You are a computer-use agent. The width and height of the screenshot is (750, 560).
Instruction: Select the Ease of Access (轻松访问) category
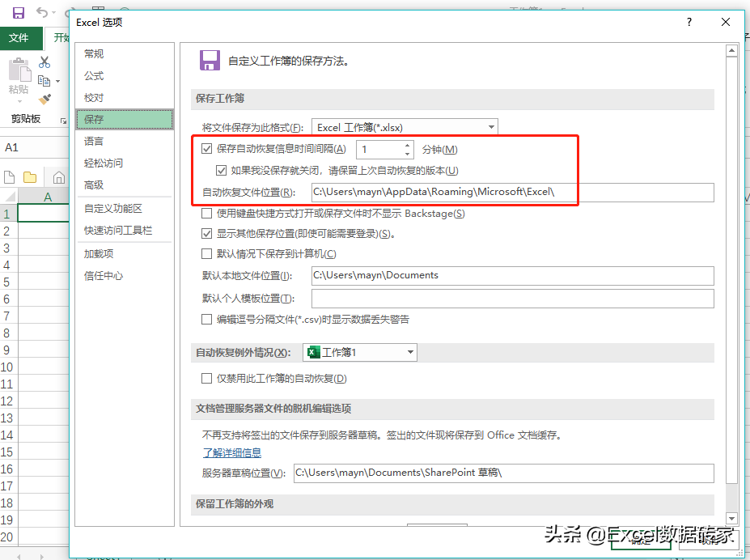(x=125, y=163)
